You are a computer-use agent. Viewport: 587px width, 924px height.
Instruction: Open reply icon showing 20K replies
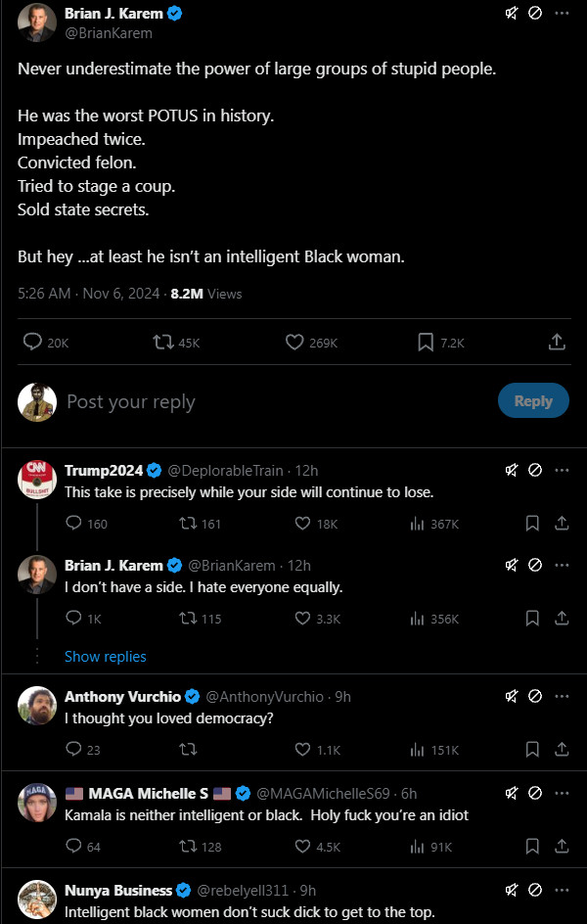click(33, 343)
